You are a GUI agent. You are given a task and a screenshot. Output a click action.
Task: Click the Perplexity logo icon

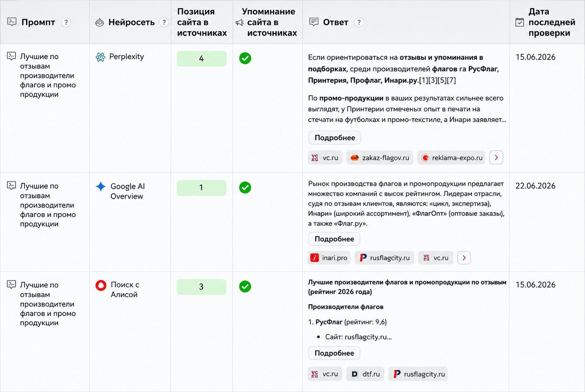(x=100, y=57)
